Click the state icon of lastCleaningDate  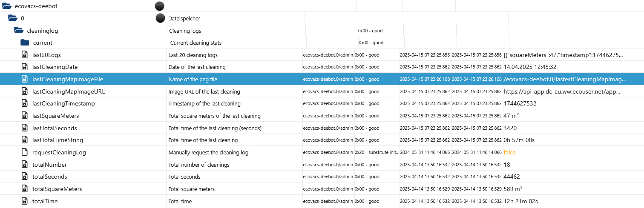click(x=25, y=67)
